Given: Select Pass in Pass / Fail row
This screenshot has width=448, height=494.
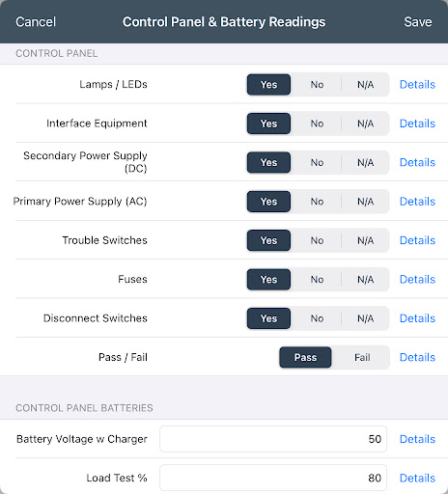Looking at the screenshot, I should (305, 357).
